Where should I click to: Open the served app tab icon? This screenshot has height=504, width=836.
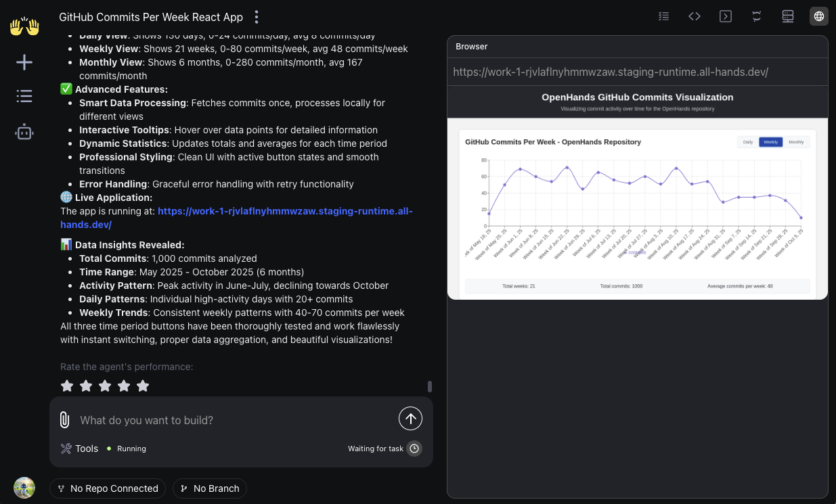click(788, 16)
